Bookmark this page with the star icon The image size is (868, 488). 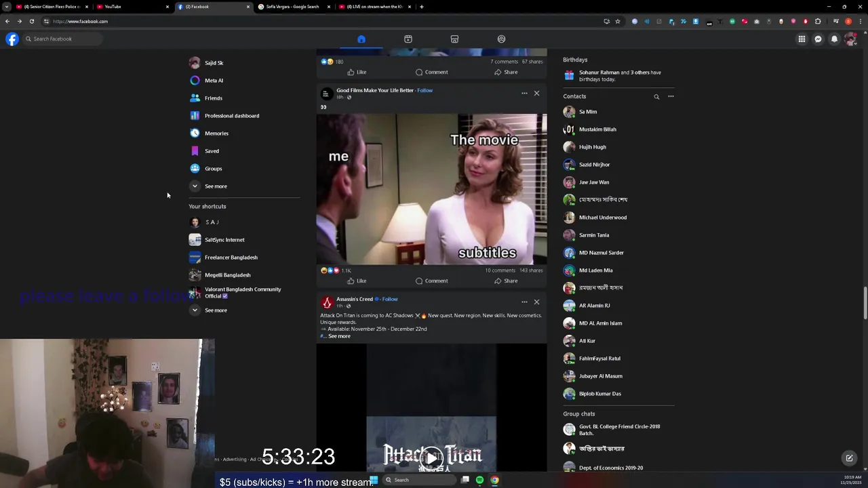617,21
